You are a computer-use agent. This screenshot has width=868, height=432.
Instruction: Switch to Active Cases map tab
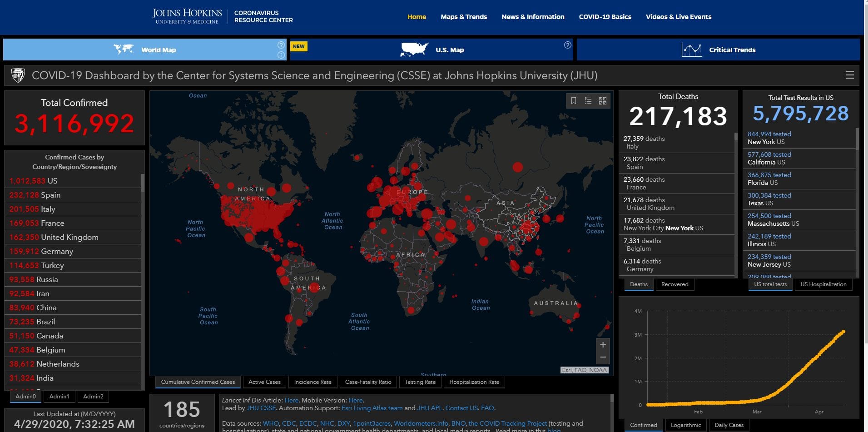(264, 382)
